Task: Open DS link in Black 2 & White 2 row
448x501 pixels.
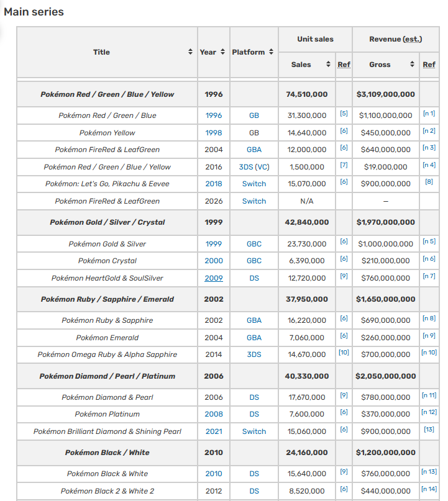Action: (254, 491)
